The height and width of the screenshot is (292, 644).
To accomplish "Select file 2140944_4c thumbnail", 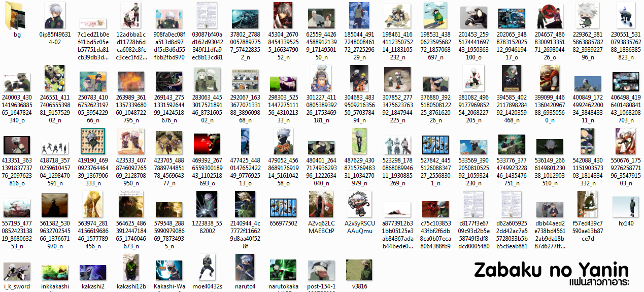I will (245, 205).
